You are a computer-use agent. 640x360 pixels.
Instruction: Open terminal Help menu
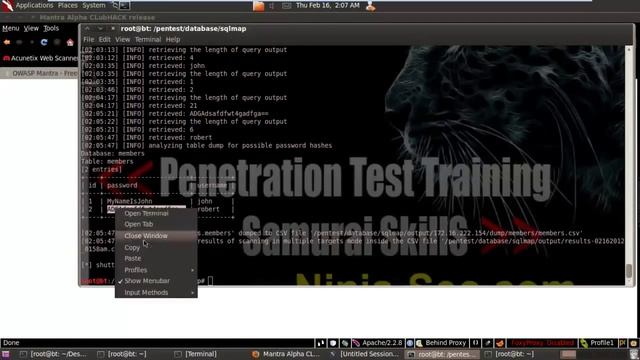point(173,40)
